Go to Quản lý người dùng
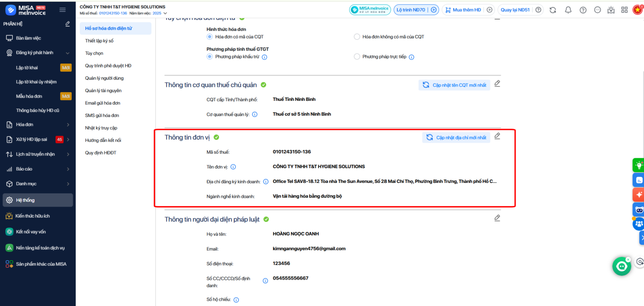Screen dimensions: 644x306 point(104,78)
